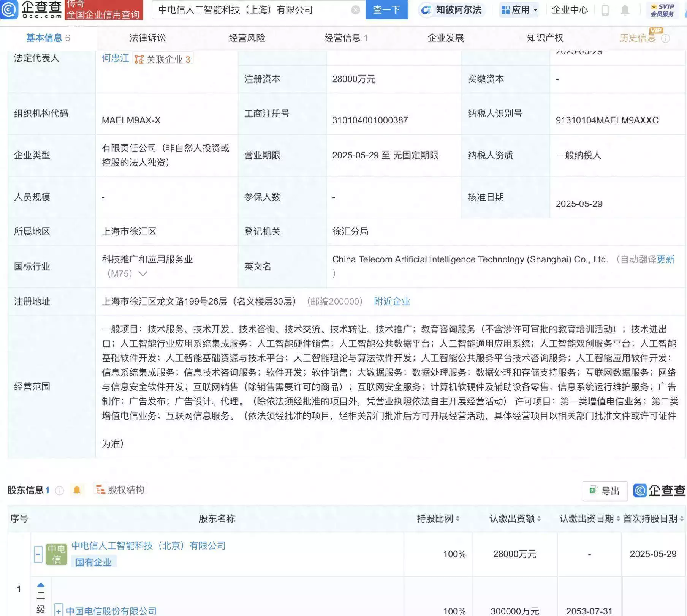The image size is (687, 616).
Task: Open 中电信人工智能科技（北京）有限公司 shareholder link
Action: click(148, 546)
